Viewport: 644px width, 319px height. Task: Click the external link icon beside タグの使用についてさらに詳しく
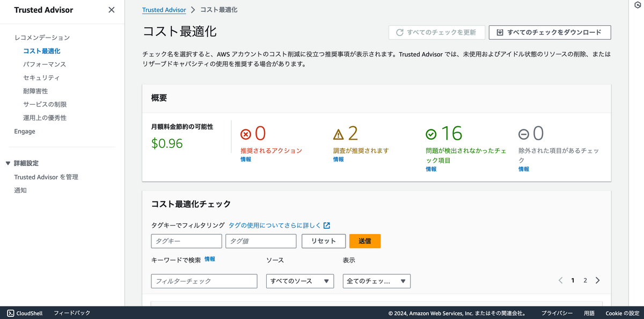[x=327, y=226]
